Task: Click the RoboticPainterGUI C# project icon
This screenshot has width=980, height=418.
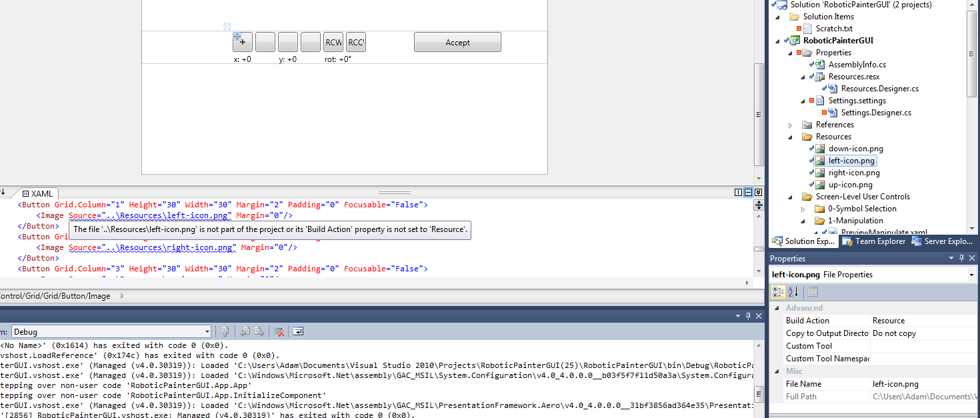Action: tap(795, 41)
